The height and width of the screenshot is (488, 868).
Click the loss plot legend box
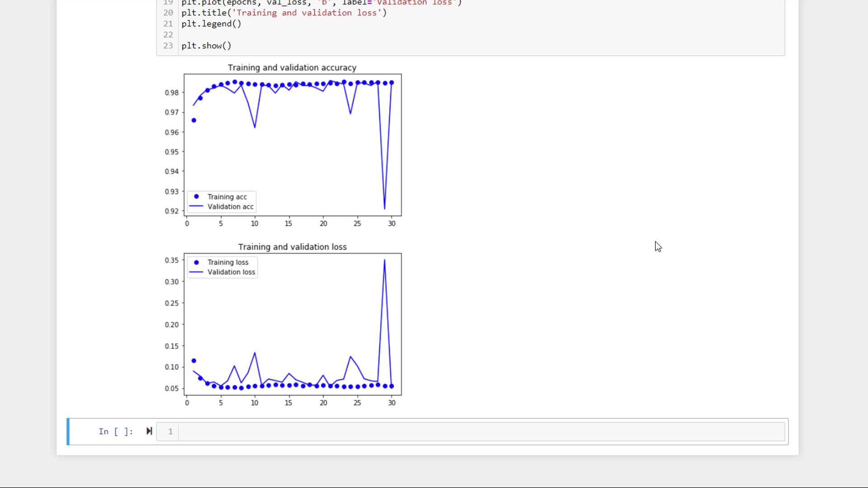[x=222, y=267]
